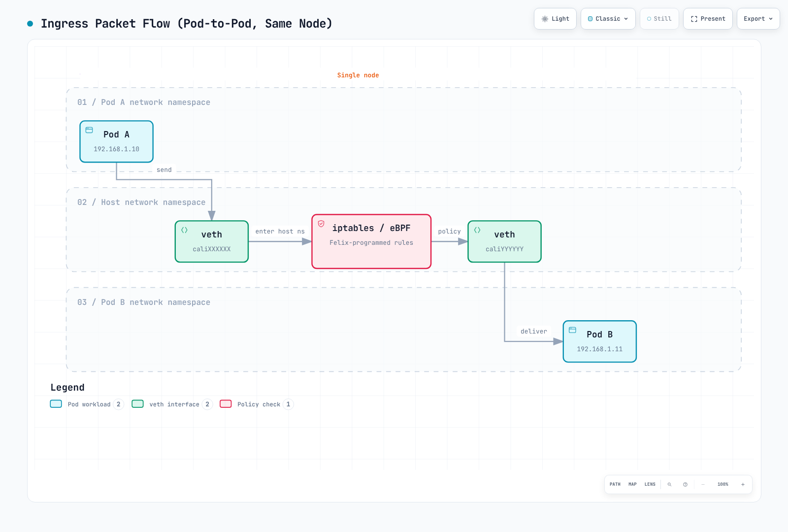Click the veth interface legend swatch

click(138, 404)
